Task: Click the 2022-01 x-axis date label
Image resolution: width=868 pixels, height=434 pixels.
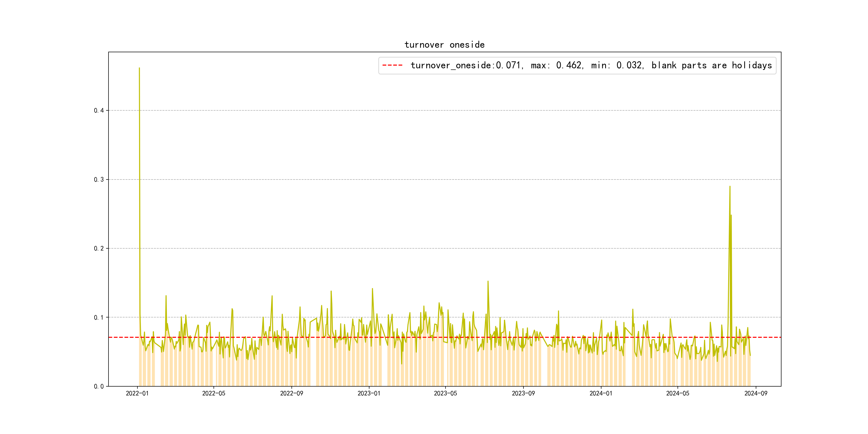Action: coord(137,394)
